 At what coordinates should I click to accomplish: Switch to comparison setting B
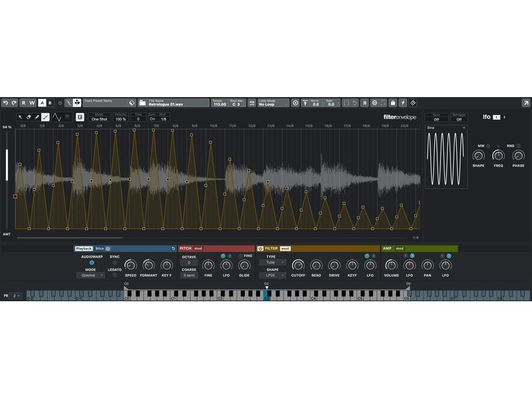(50, 103)
